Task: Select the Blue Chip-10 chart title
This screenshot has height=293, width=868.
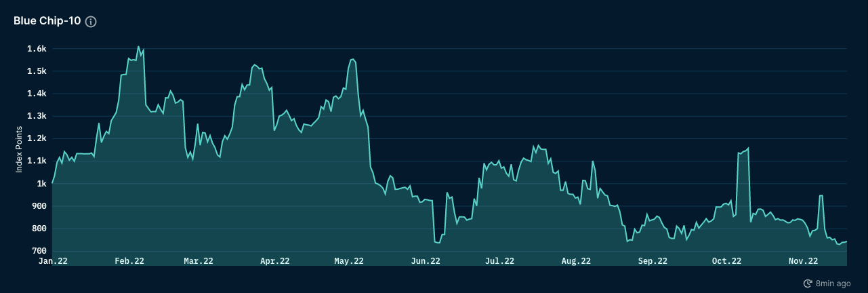Action: pos(47,21)
